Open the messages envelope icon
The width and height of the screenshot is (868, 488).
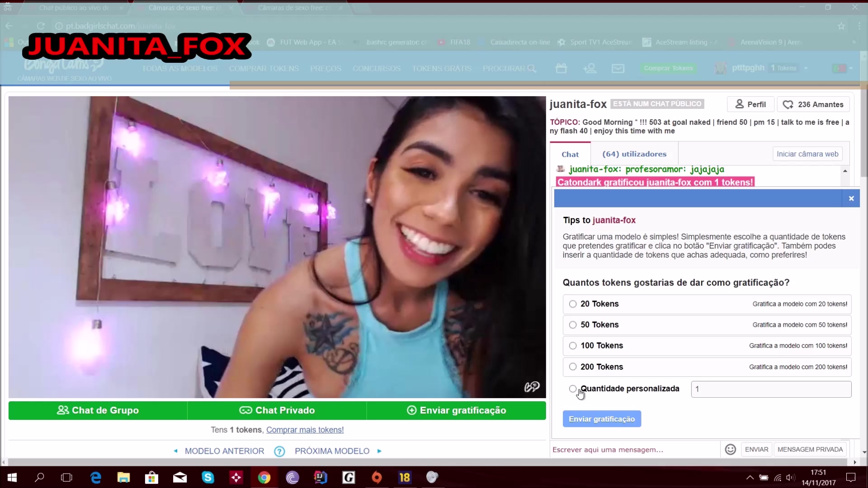618,68
